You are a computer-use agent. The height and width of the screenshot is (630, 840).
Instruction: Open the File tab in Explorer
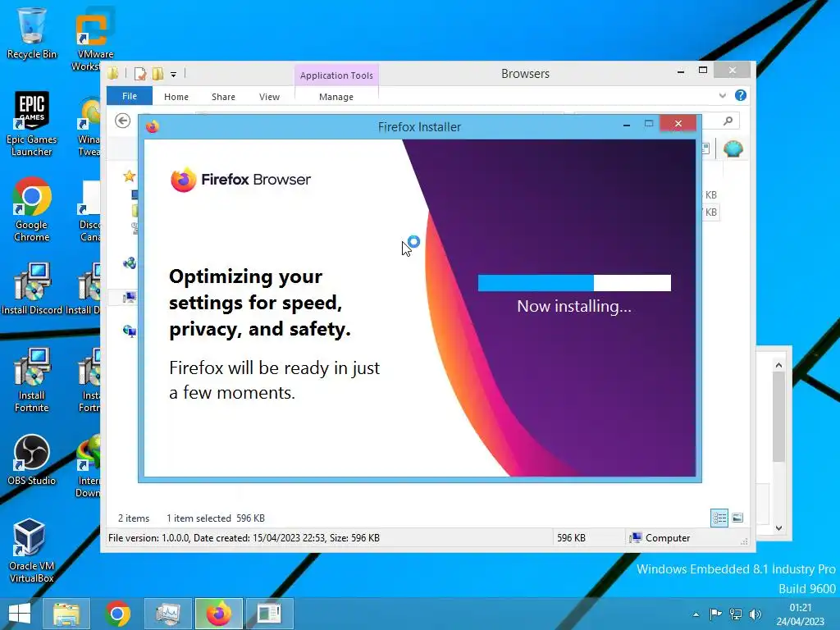(130, 96)
